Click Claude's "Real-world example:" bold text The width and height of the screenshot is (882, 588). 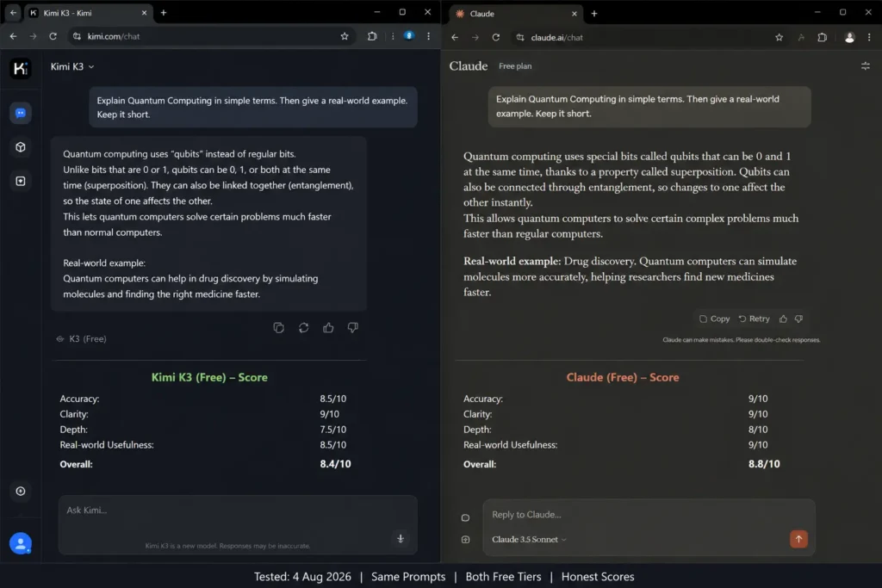tap(512, 262)
